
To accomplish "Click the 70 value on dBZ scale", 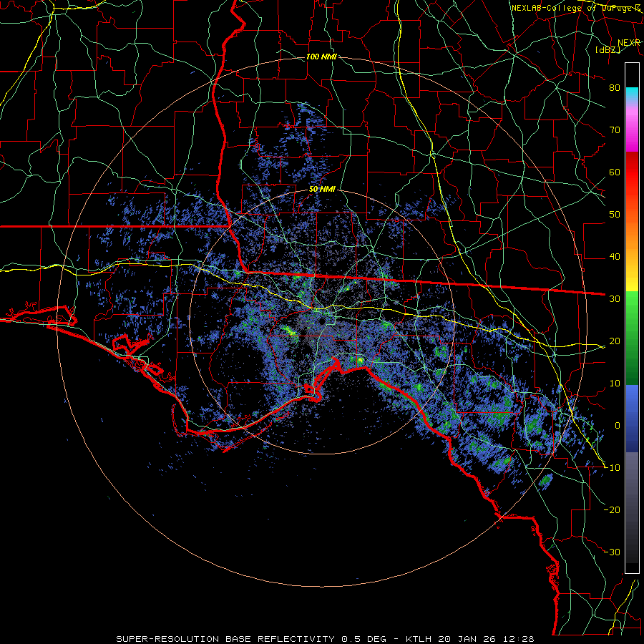I will [x=615, y=130].
